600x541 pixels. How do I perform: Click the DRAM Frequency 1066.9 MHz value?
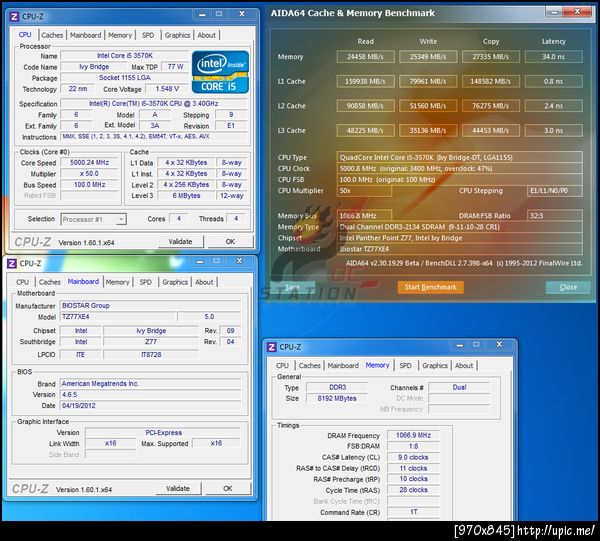click(413, 435)
